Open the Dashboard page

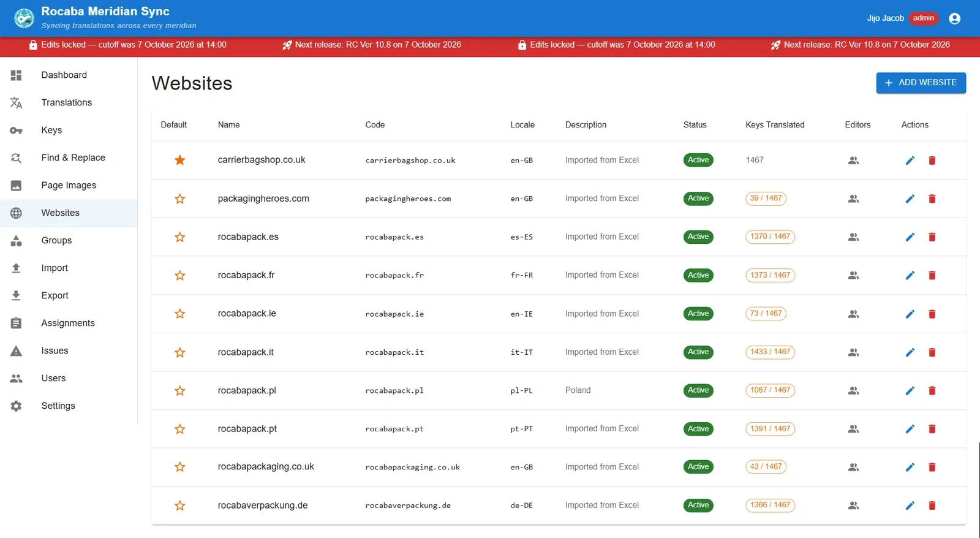69,75
